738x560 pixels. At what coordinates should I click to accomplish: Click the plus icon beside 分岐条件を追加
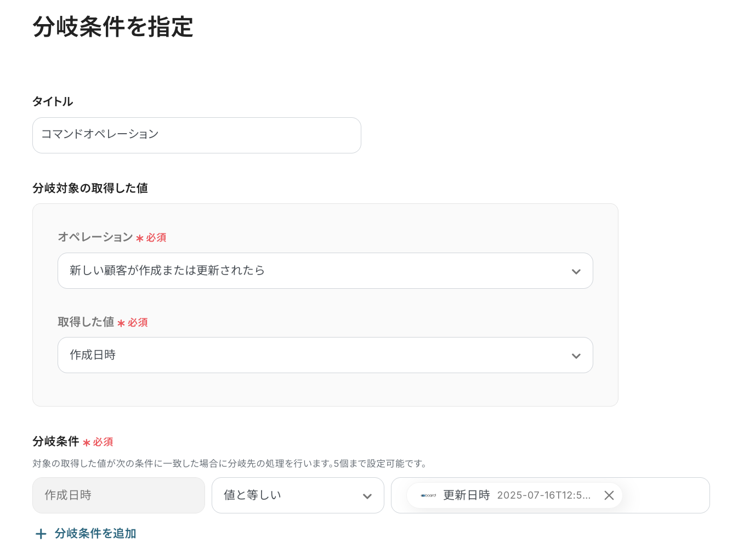41,534
